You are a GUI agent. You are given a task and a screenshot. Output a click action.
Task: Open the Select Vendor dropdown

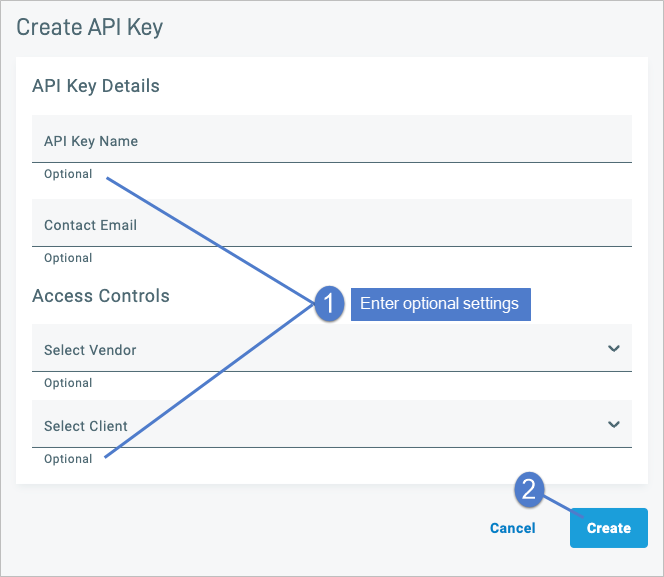click(x=332, y=348)
